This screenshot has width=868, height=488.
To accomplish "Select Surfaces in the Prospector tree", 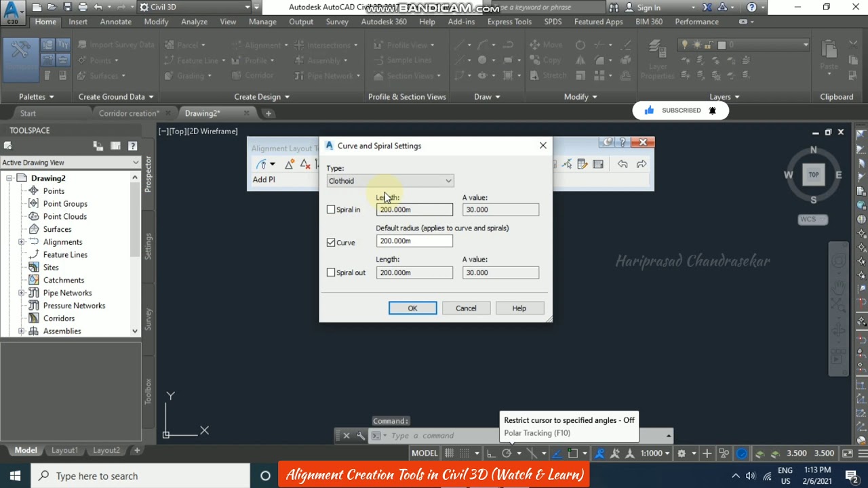I will [57, 229].
